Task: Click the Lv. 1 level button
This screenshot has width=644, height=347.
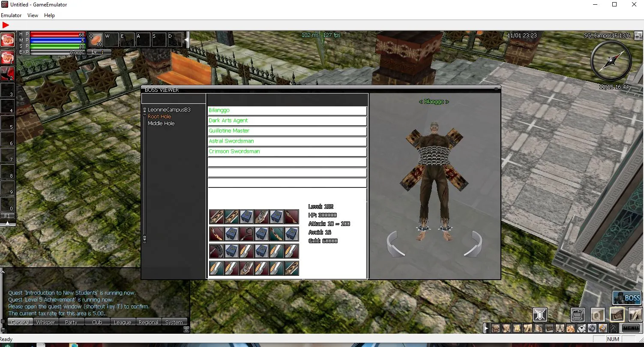Action: pyautogui.click(x=99, y=52)
